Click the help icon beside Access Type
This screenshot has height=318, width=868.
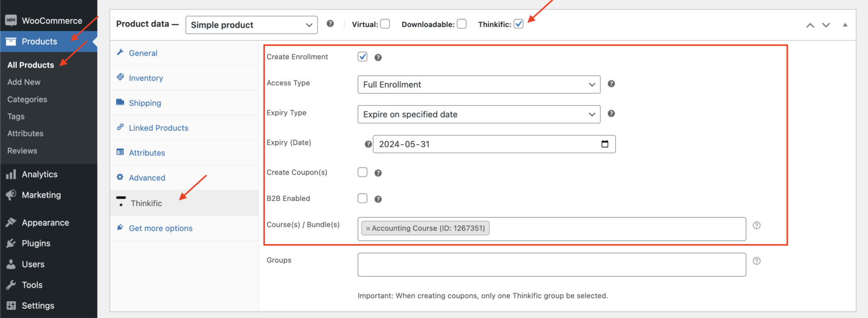[611, 84]
